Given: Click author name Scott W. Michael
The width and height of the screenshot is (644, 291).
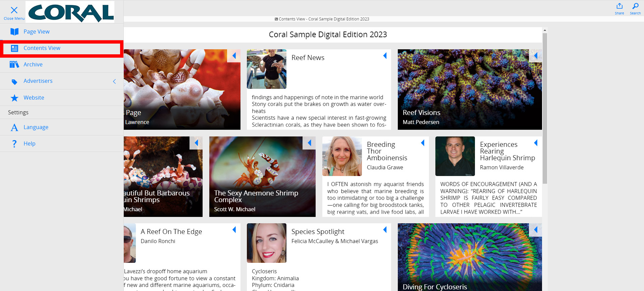Looking at the screenshot, I should (235, 209).
